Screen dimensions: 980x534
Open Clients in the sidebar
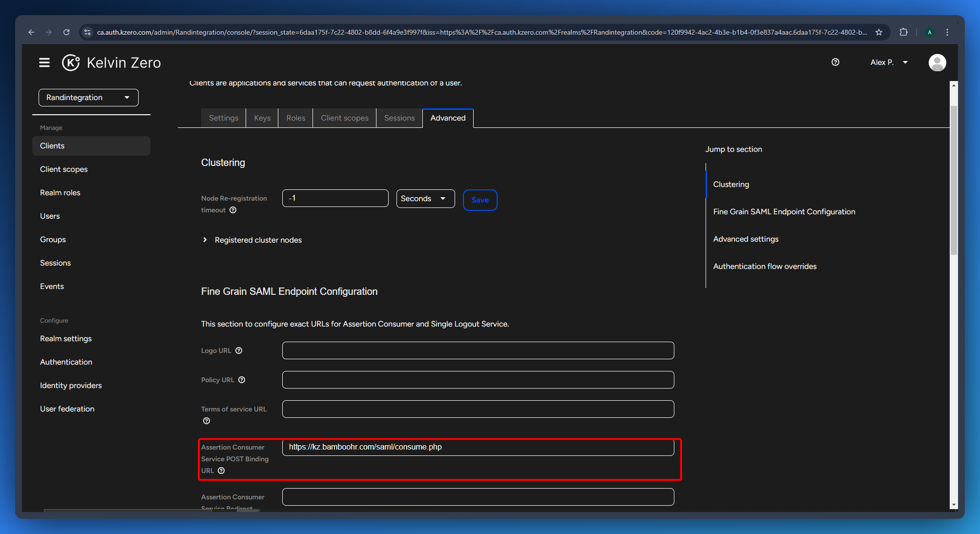(91, 146)
